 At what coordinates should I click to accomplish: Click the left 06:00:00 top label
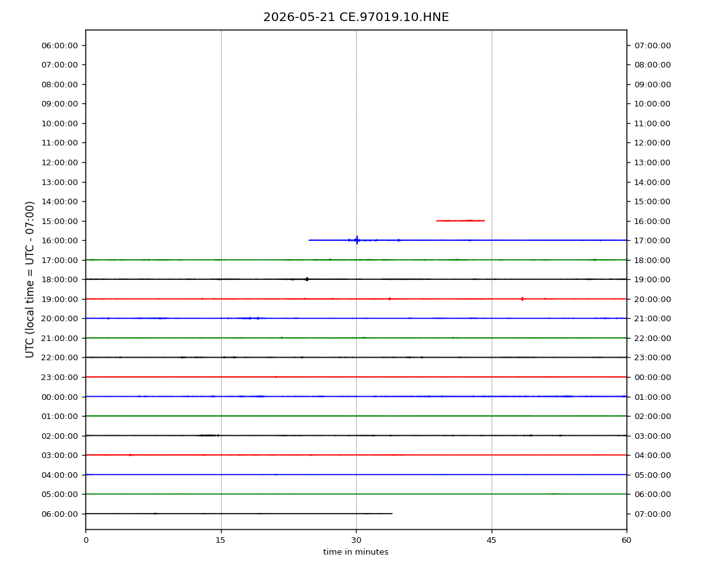point(60,46)
